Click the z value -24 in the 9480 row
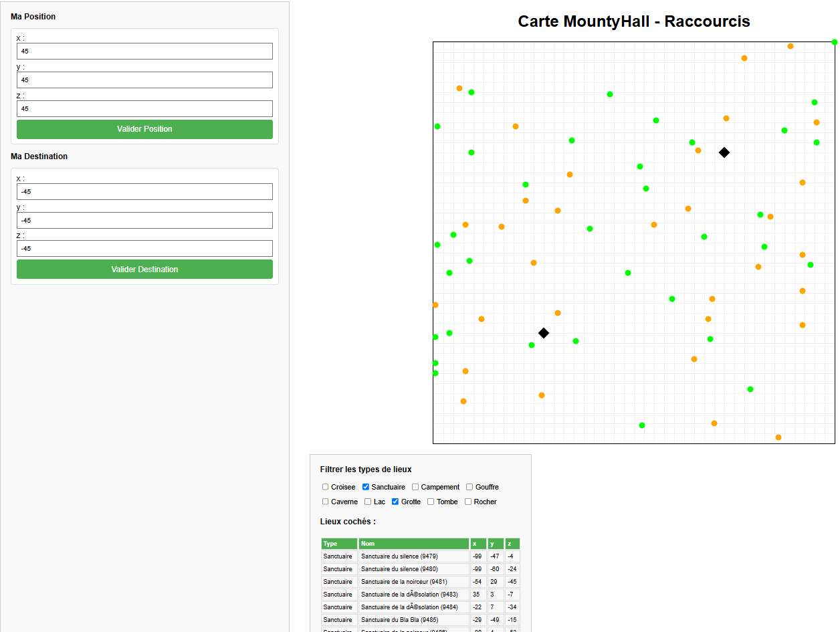The width and height of the screenshot is (840, 632). (512, 569)
